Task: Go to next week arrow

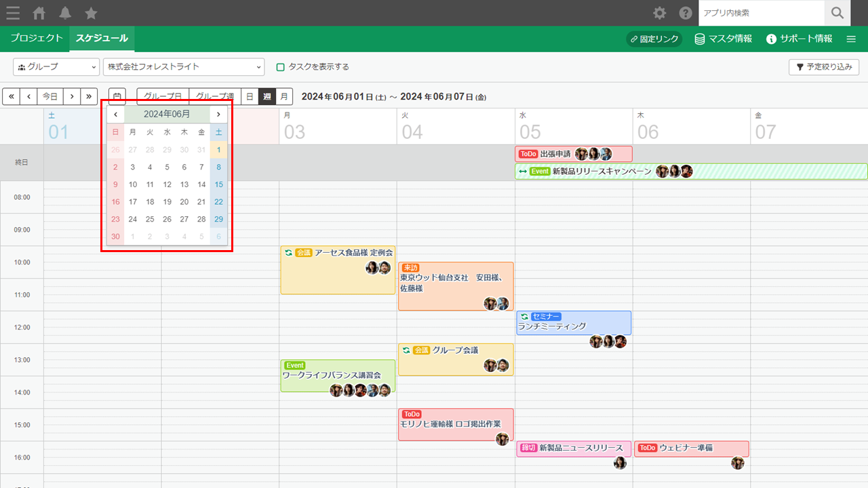Action: [x=72, y=96]
